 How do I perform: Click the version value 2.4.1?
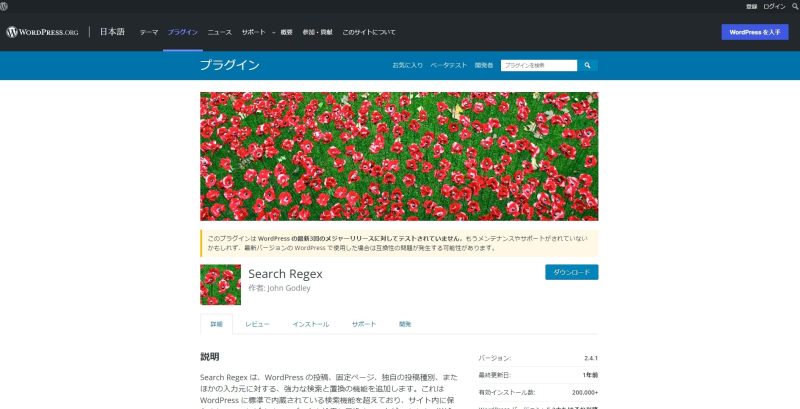(x=591, y=358)
